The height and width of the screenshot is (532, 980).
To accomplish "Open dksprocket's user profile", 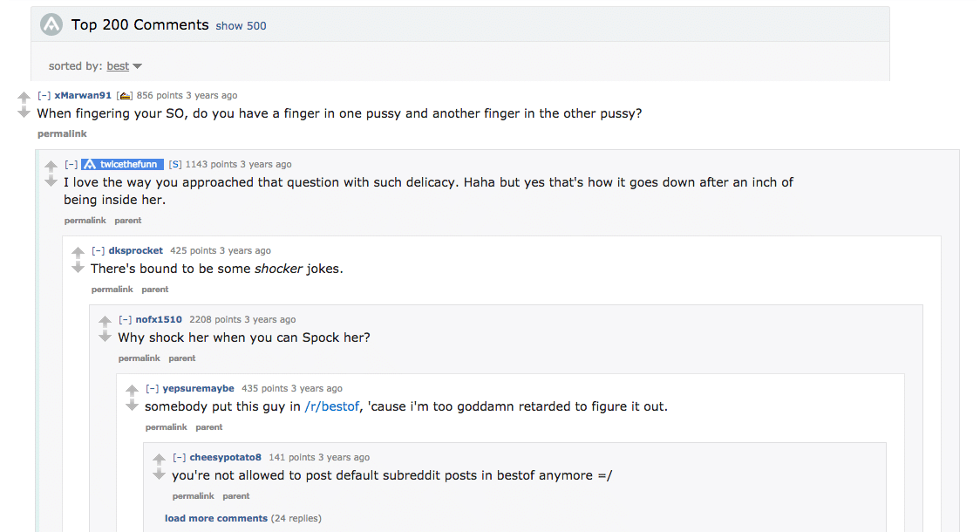I will click(x=136, y=250).
